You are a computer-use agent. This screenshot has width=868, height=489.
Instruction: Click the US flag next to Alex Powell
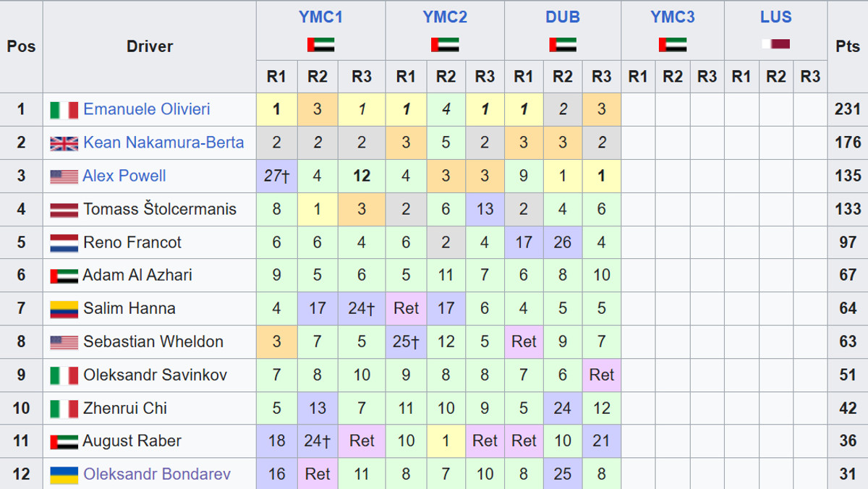point(64,177)
